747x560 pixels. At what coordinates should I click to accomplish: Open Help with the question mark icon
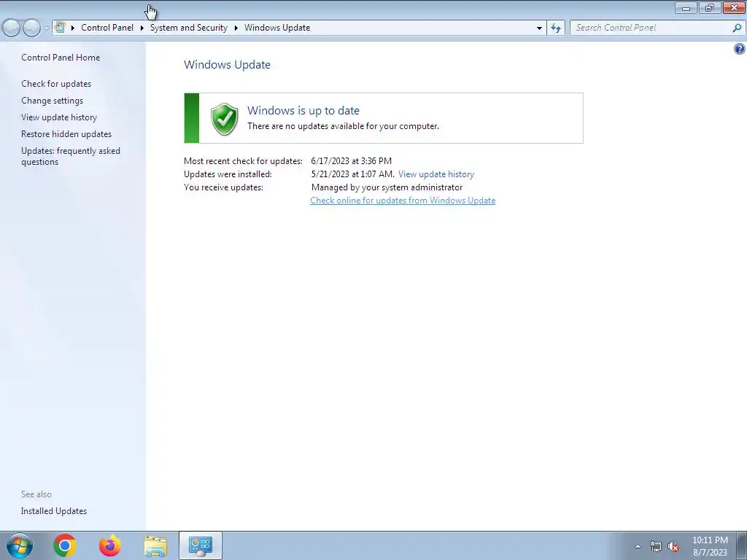pos(740,49)
